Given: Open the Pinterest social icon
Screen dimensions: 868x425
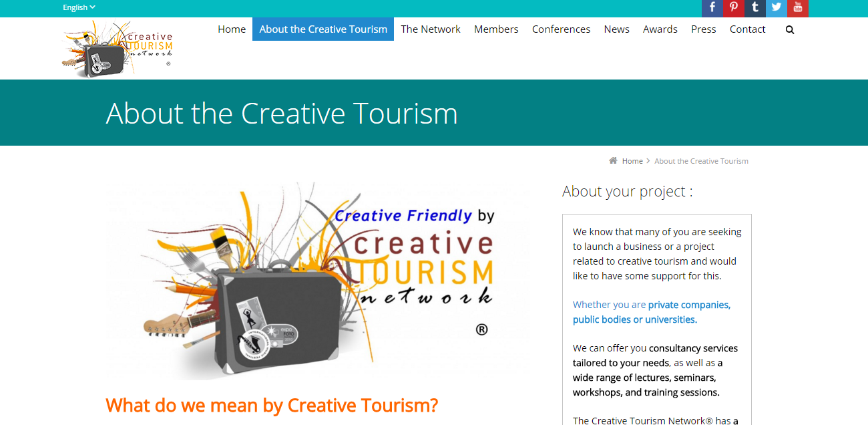Looking at the screenshot, I should (x=734, y=8).
